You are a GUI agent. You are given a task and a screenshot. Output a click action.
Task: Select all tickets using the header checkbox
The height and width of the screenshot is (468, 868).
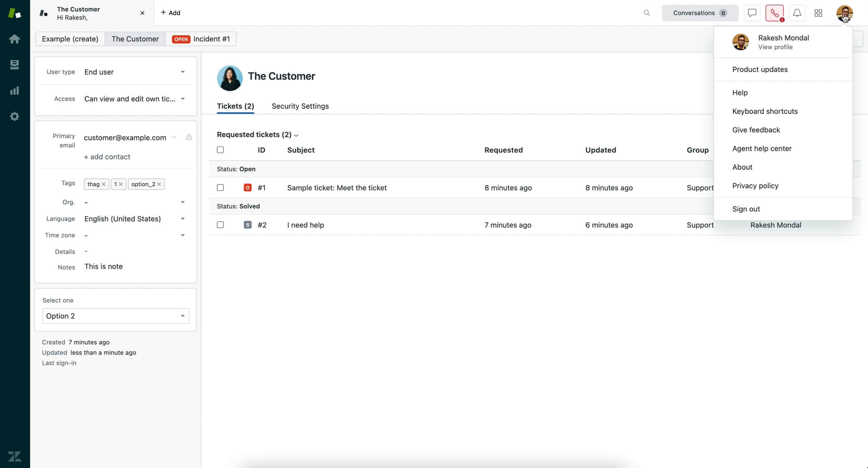220,149
